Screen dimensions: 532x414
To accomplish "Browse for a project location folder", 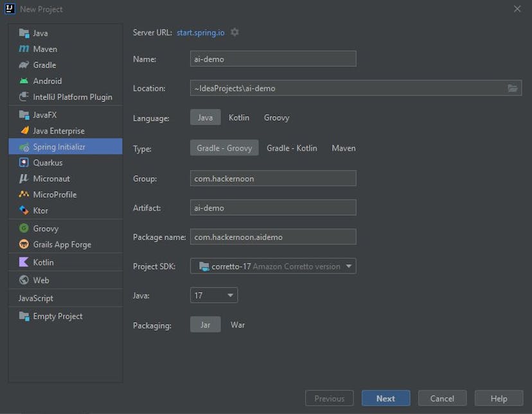I will (513, 88).
